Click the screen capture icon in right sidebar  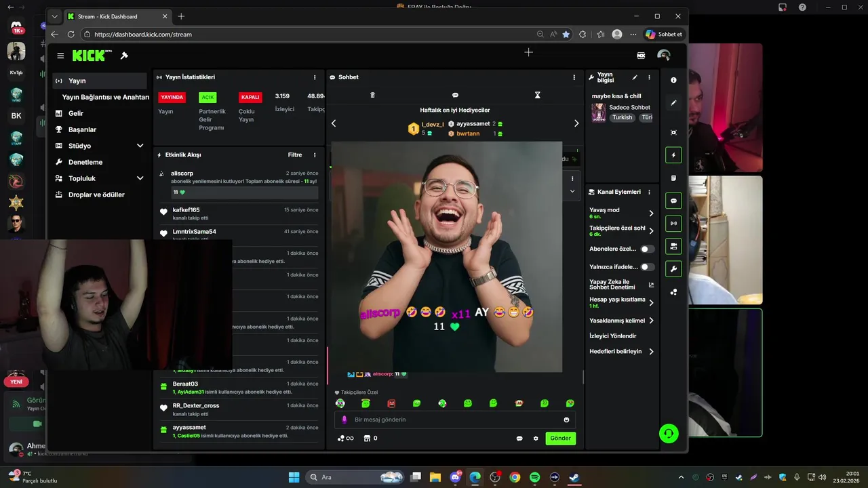click(x=673, y=132)
